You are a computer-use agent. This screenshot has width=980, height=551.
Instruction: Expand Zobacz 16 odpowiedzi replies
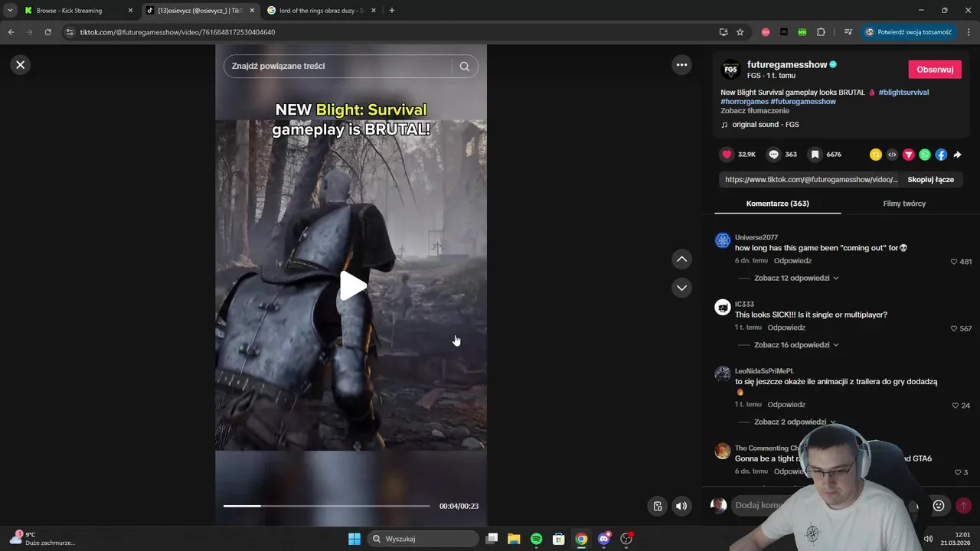[x=796, y=345]
